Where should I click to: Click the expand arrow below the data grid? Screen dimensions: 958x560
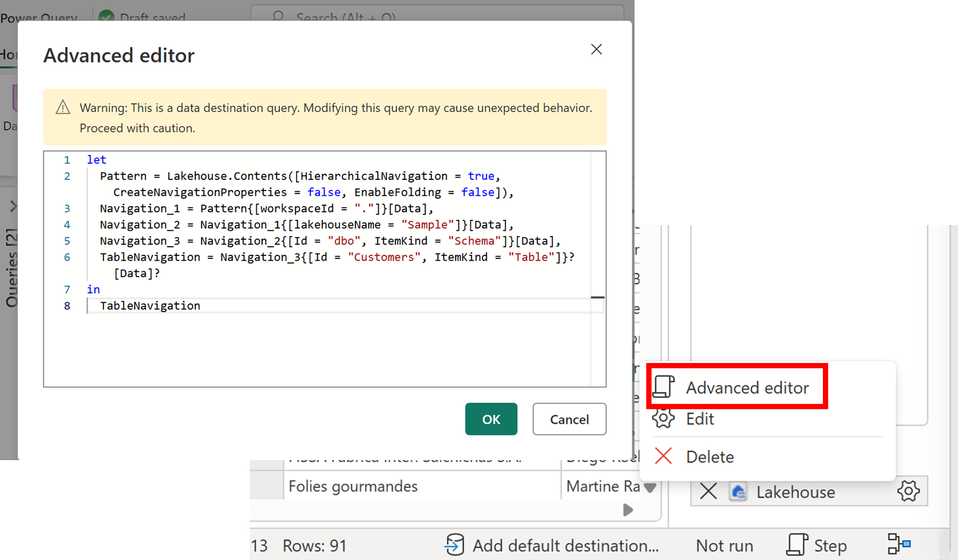(x=628, y=510)
